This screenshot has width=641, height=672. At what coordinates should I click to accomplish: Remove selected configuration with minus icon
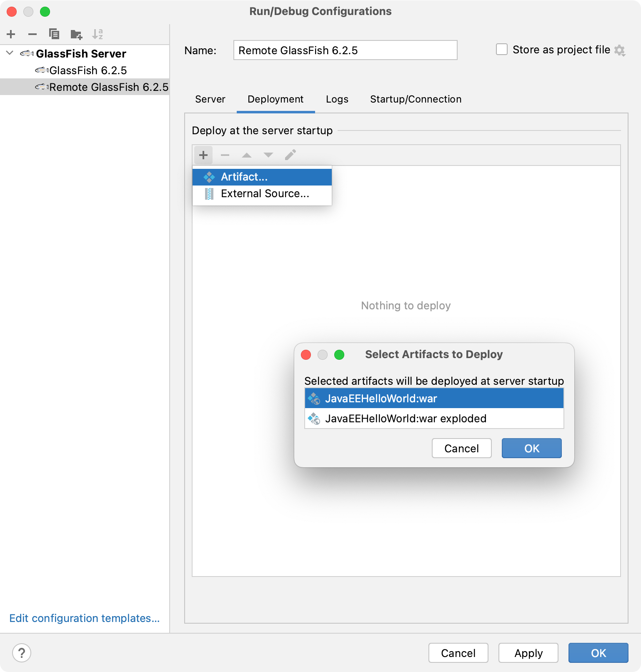[33, 34]
